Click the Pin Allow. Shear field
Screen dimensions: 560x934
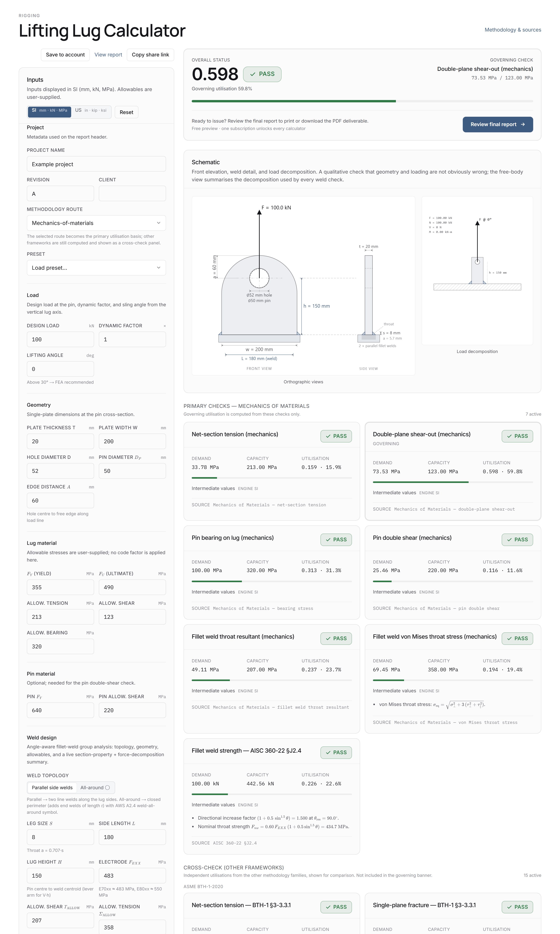[x=132, y=710]
